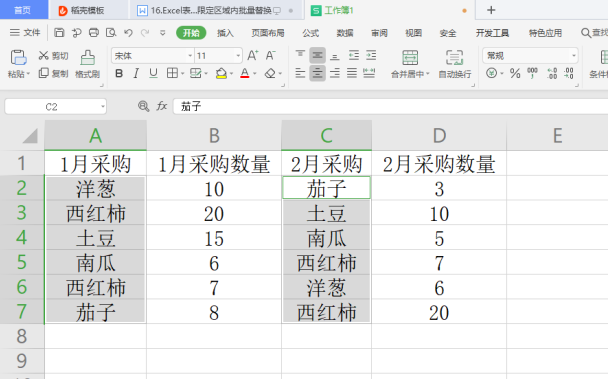Cut selection with 剪切 scissors
Viewport: 610px width, 384px height.
(x=53, y=56)
